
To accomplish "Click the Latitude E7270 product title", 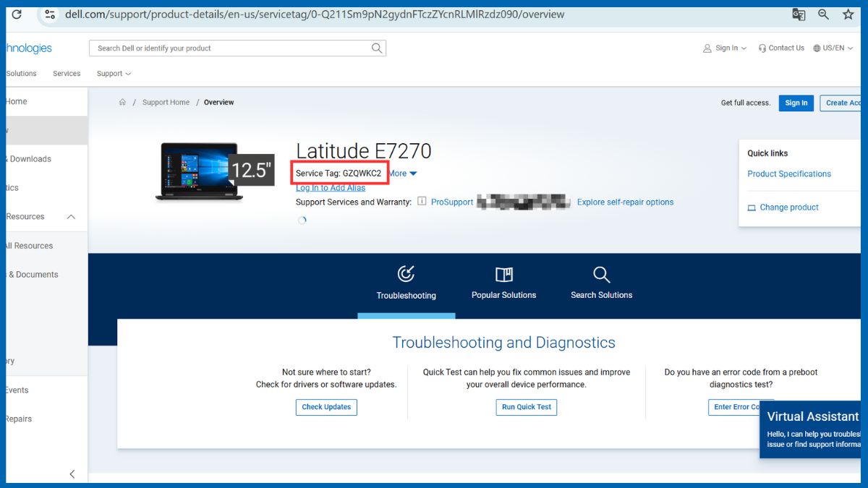I will point(364,151).
